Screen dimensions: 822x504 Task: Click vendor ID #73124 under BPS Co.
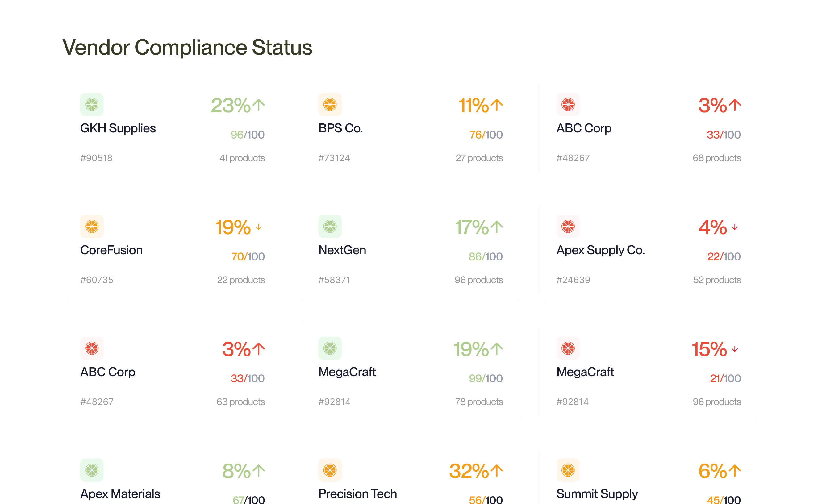[334, 158]
